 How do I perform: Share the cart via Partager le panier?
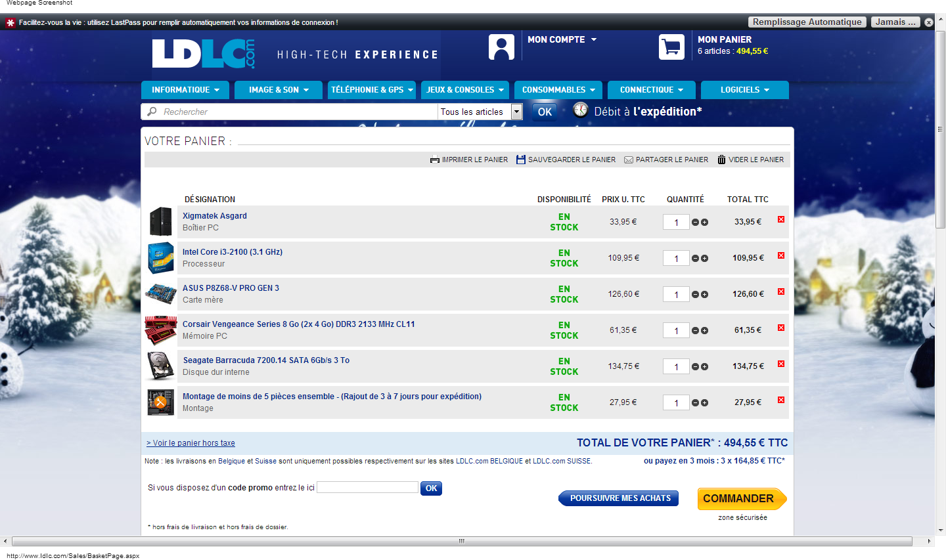[666, 160]
